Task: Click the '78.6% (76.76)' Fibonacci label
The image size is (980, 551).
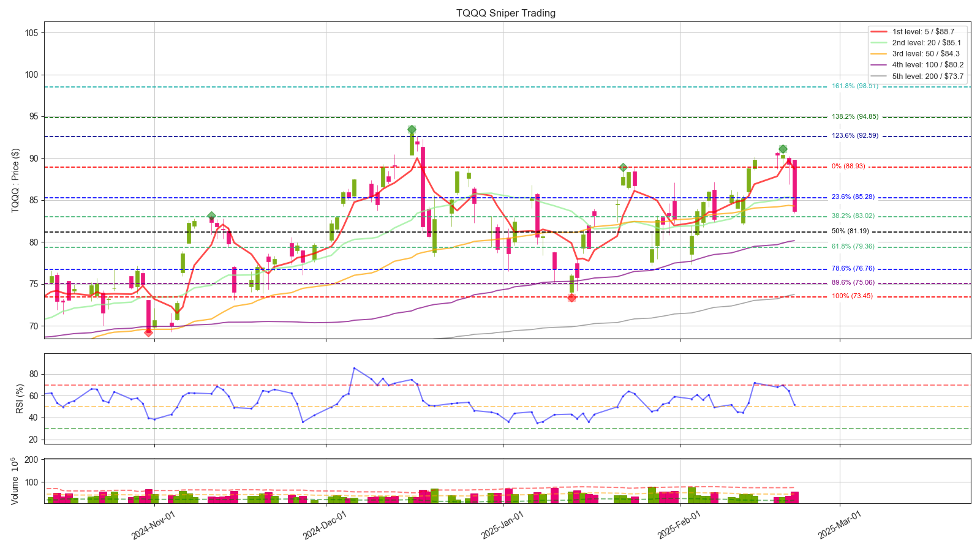Action: 853,269
